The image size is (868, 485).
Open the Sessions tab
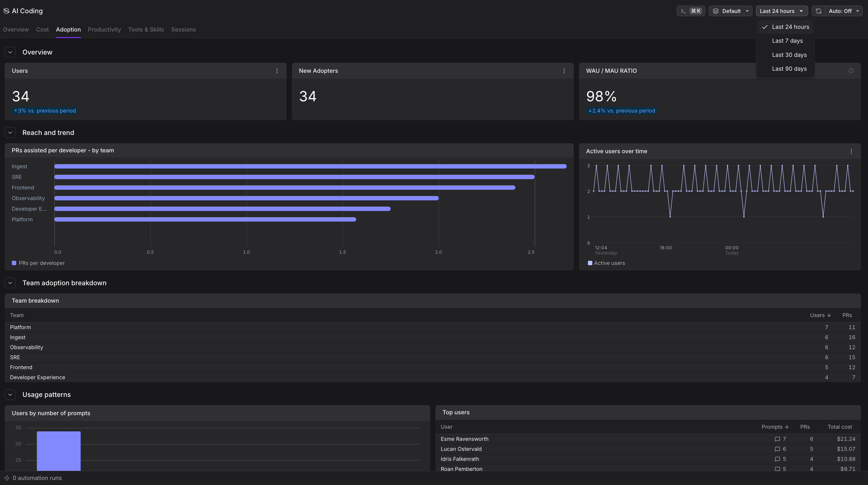183,30
